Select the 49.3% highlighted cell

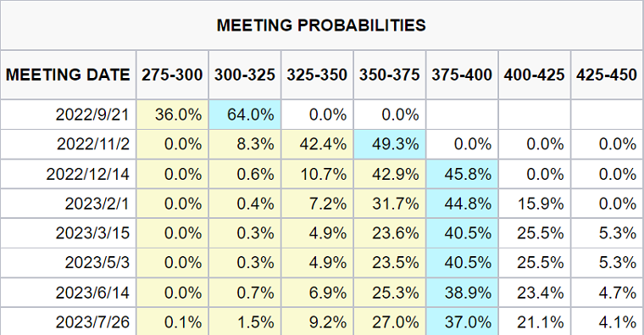click(x=389, y=144)
